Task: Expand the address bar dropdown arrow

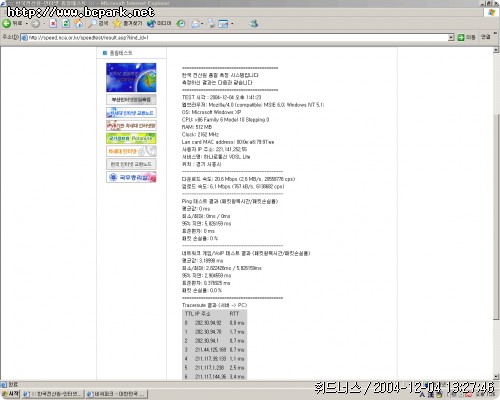Action: tap(451, 37)
